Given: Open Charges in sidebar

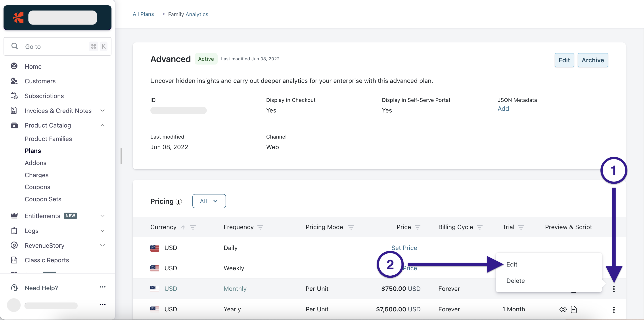Looking at the screenshot, I should (36, 175).
